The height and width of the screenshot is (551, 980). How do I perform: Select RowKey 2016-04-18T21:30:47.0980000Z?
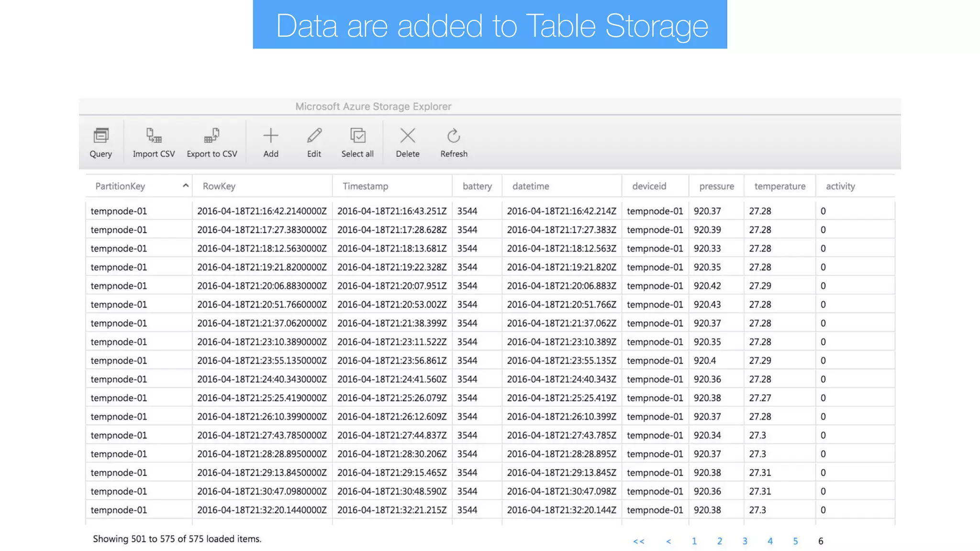(262, 491)
